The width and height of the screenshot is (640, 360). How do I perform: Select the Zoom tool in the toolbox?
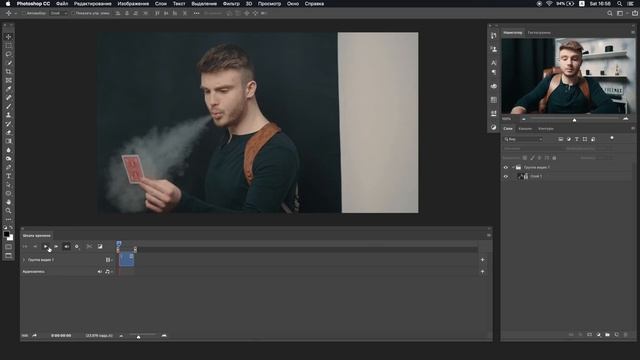[x=9, y=211]
